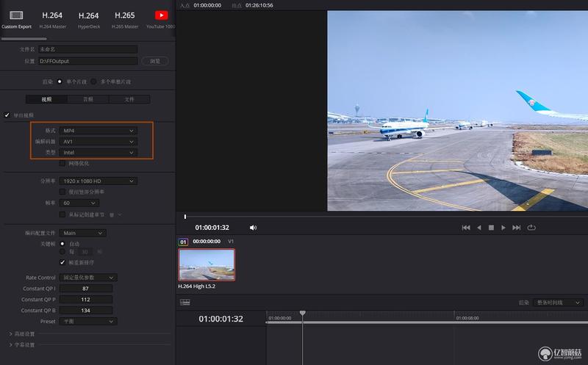Toggle the timeline view options icon
588x365 pixels.
tap(185, 302)
